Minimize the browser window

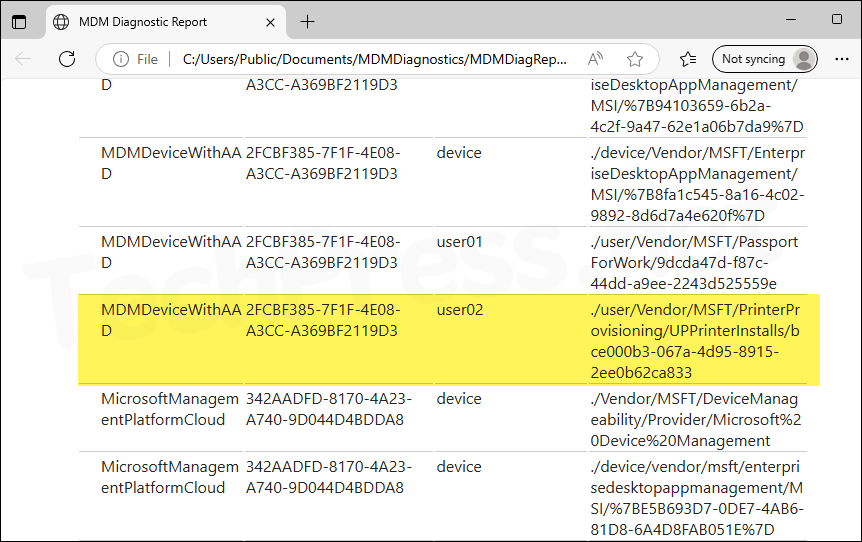tap(791, 19)
